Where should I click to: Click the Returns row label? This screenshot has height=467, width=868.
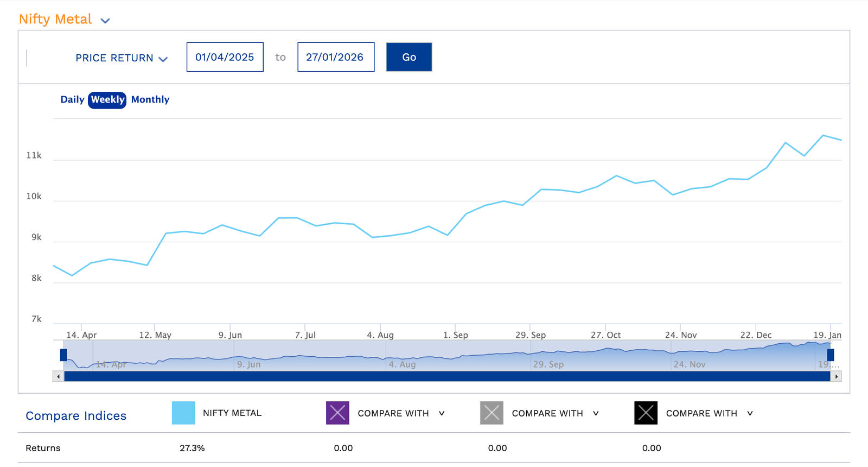pos(43,448)
